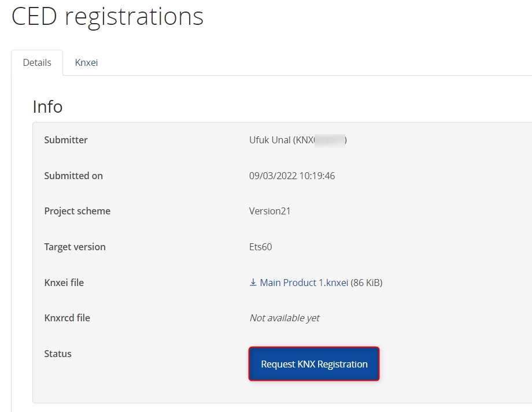The image size is (532, 412).
Task: Click the Project scheme field label
Action: (77, 211)
